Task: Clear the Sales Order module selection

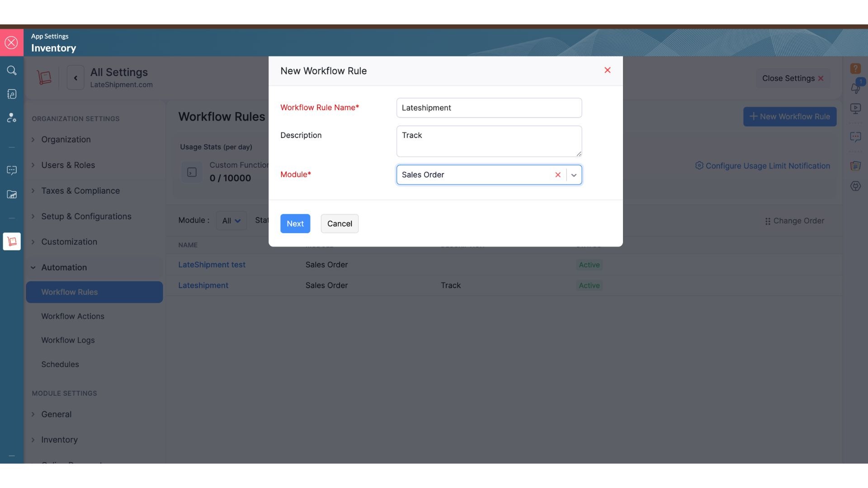Action: 557,175
